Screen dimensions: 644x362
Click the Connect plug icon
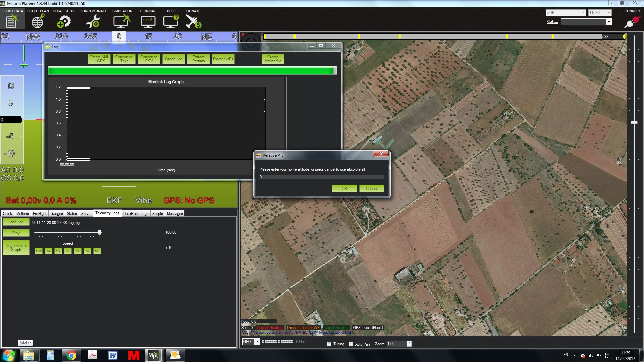632,22
